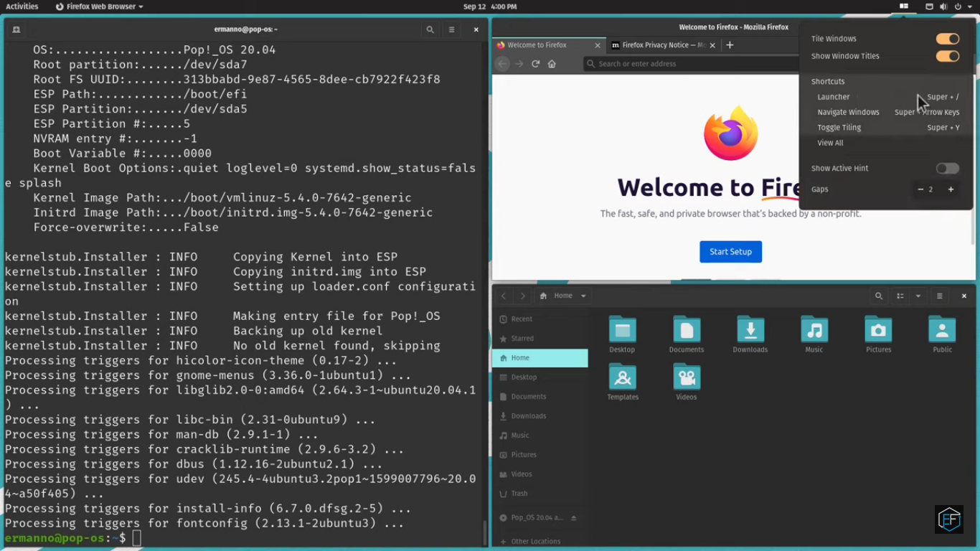This screenshot has height=551, width=980.
Task: Open a new Firefox tab with plus
Action: coord(730,44)
